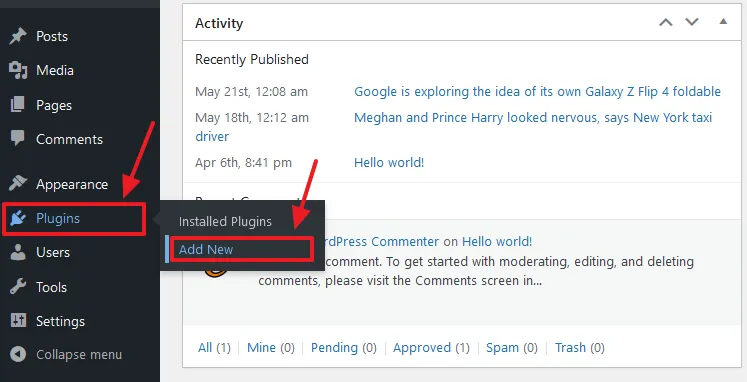Viewport: 747px width, 382px height.
Task: Collapse the admin sidebar menu
Action: coord(80,355)
